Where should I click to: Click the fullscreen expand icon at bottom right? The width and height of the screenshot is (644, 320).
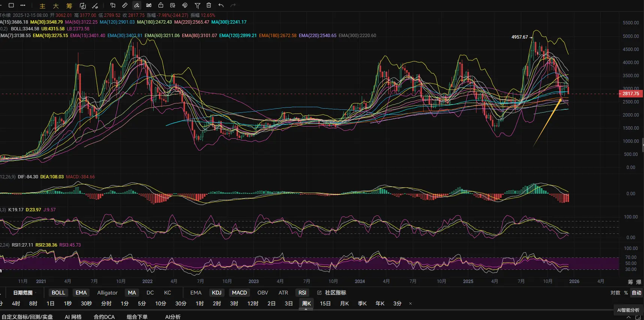pos(638,317)
